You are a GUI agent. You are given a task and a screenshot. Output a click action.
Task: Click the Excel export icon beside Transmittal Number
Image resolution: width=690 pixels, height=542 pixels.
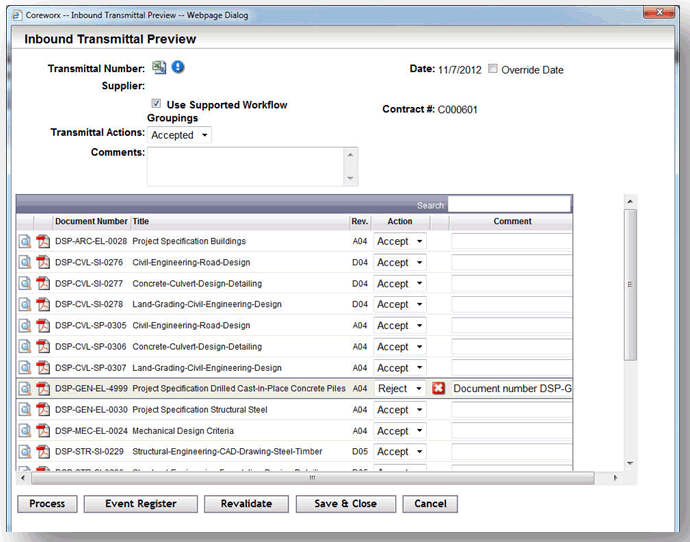click(x=159, y=67)
